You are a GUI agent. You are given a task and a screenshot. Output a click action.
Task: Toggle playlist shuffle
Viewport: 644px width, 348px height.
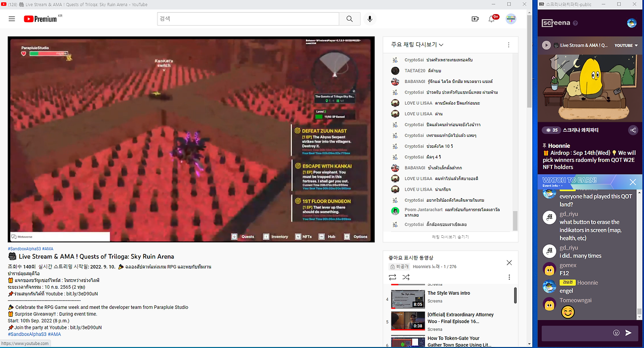406,277
